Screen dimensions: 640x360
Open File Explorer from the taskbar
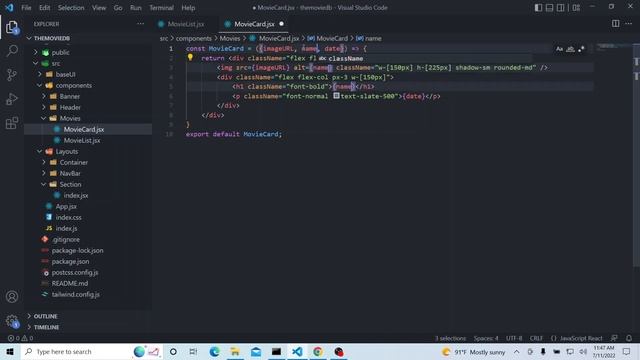(235, 351)
